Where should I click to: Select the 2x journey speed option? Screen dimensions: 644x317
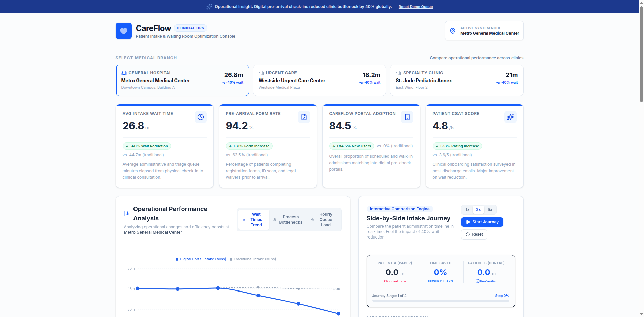click(x=478, y=210)
